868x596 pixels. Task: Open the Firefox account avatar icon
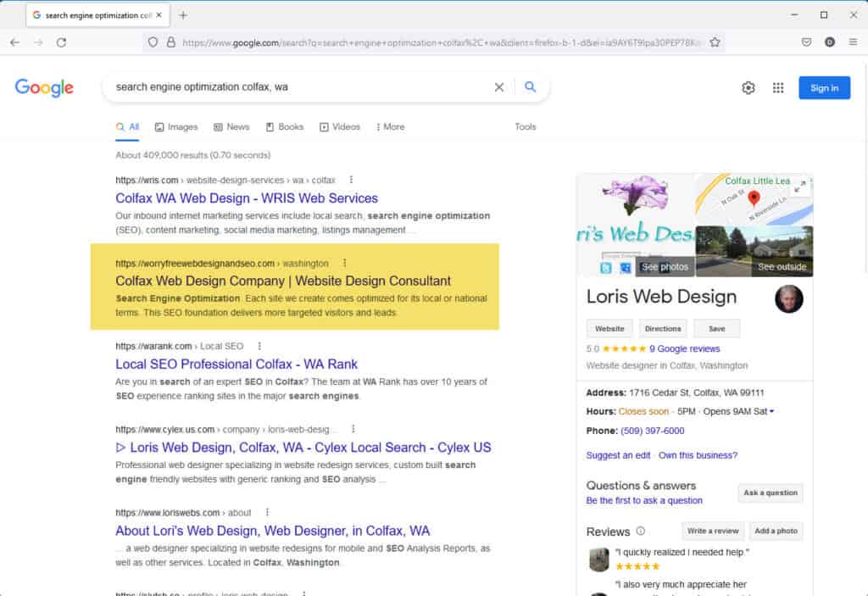[x=829, y=42]
